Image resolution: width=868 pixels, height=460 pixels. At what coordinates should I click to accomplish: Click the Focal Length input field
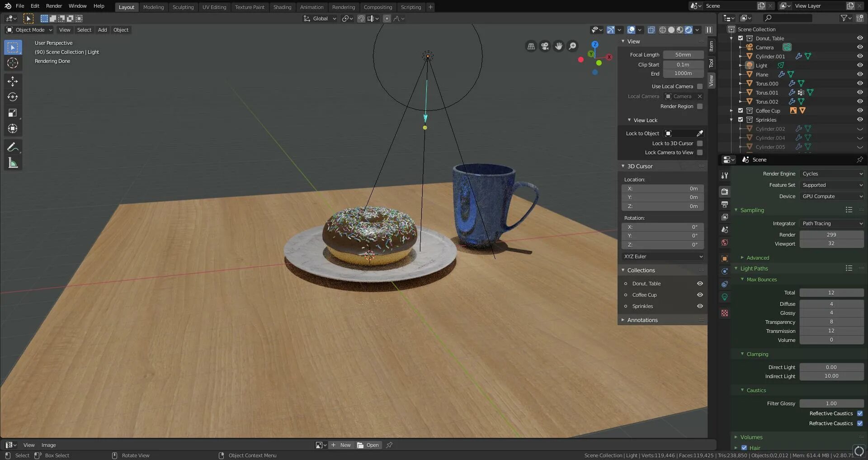pyautogui.click(x=683, y=55)
